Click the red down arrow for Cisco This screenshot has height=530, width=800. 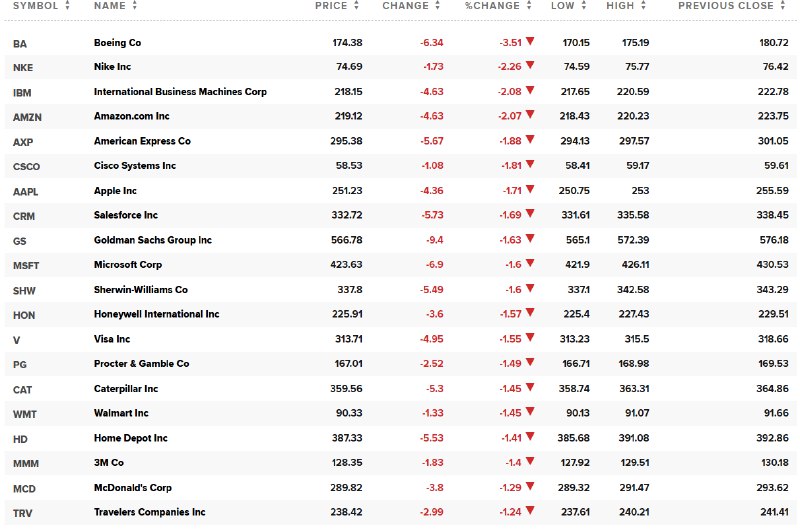point(530,164)
